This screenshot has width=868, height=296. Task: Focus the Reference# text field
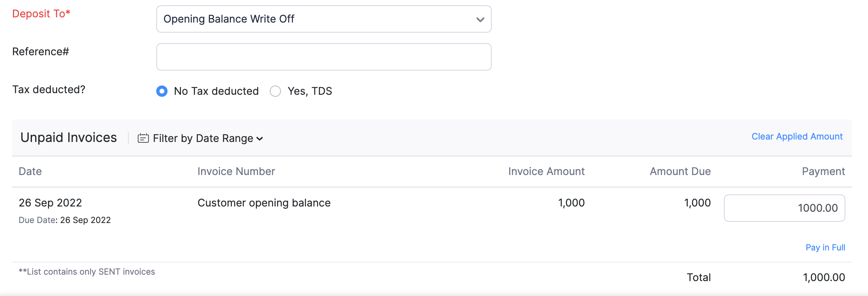323,57
